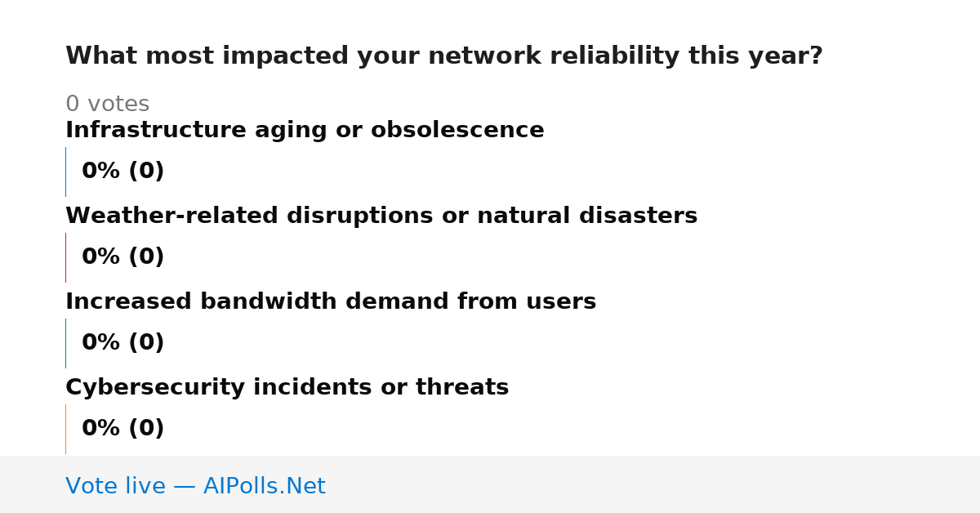This screenshot has height=513, width=980.
Task: Click 0% (0) result under Infrastructure aging
Action: point(122,172)
